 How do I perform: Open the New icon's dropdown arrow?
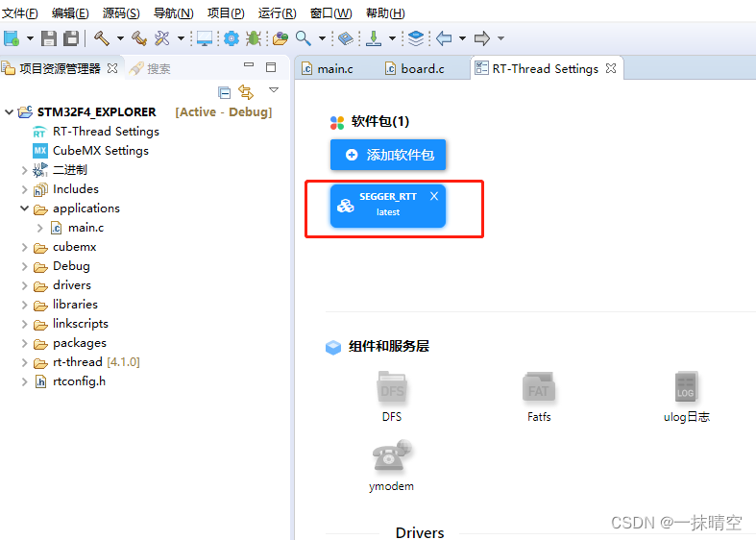click(x=30, y=38)
